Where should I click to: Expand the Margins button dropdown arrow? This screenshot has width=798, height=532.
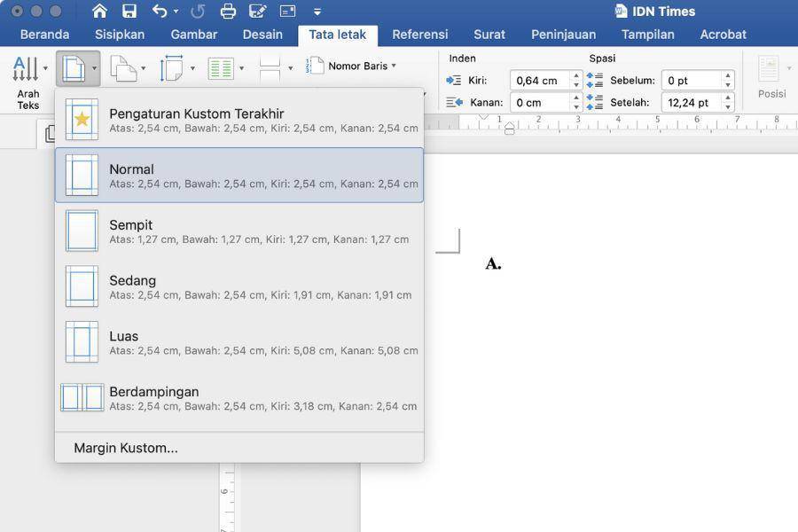click(x=94, y=68)
